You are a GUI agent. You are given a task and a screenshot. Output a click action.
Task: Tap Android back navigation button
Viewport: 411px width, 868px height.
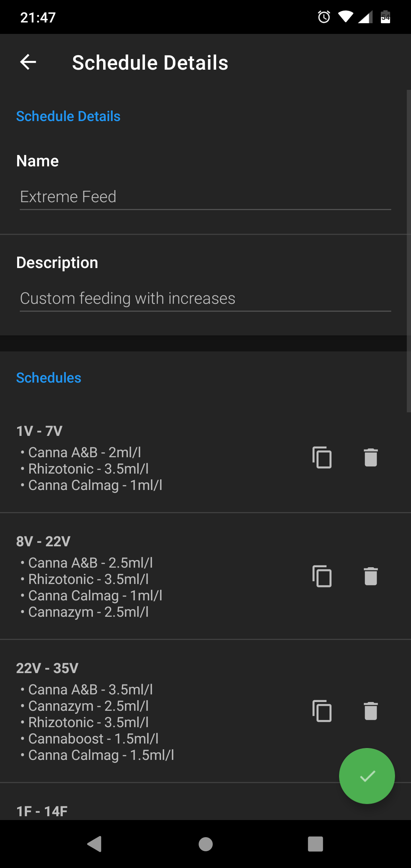[x=94, y=844]
